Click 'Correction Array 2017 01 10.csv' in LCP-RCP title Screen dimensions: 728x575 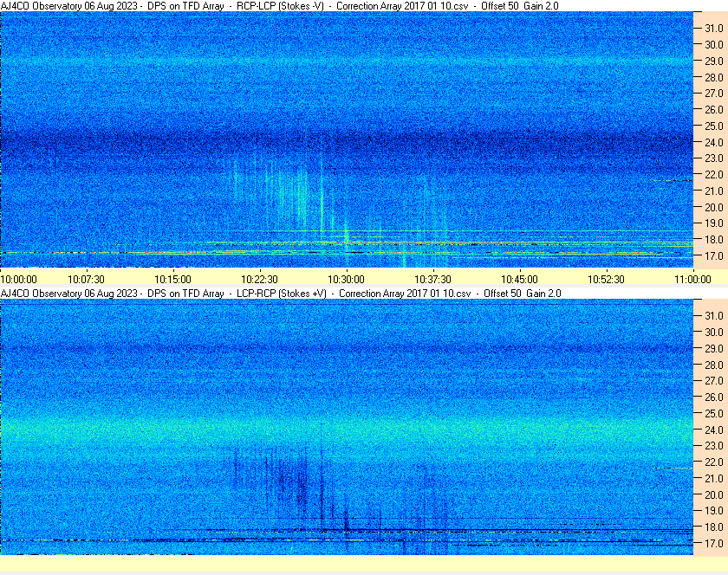point(405,294)
